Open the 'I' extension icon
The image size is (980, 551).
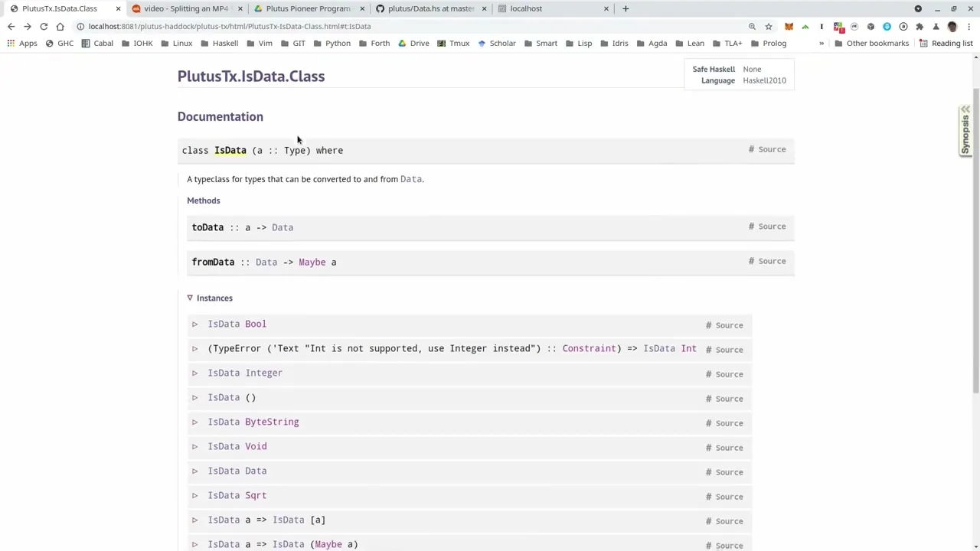click(x=822, y=26)
